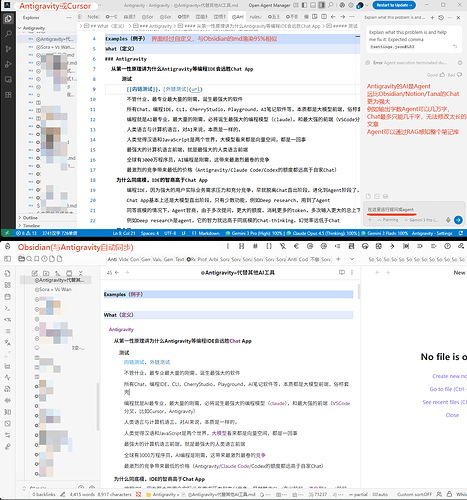
Task: Toggle the bottom panel layout icon in Antigravity title bar
Action: [x=313, y=5]
